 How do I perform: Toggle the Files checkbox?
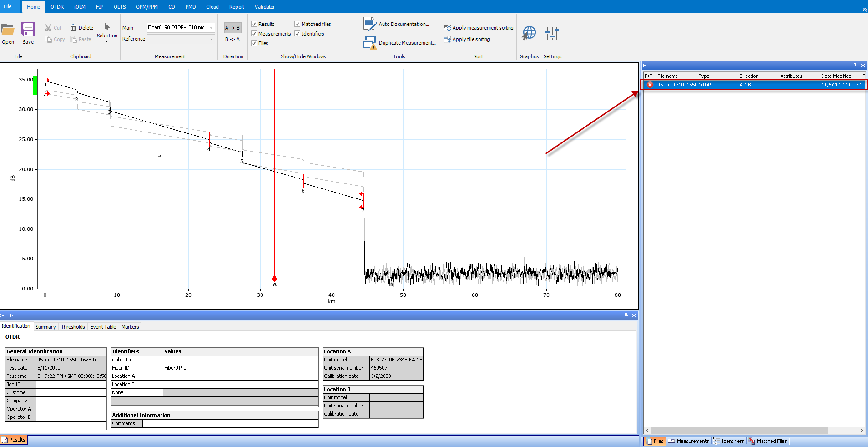point(254,43)
